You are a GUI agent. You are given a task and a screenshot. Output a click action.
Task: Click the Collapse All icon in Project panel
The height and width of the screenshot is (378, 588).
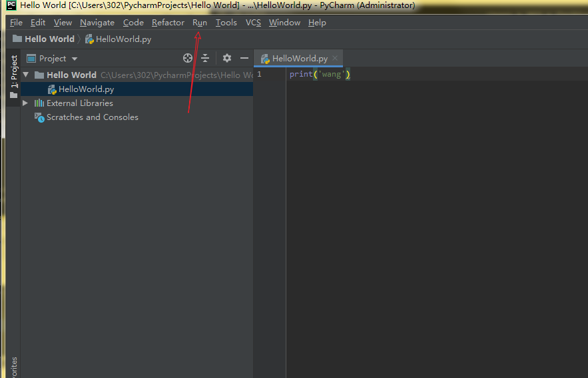[x=205, y=58]
